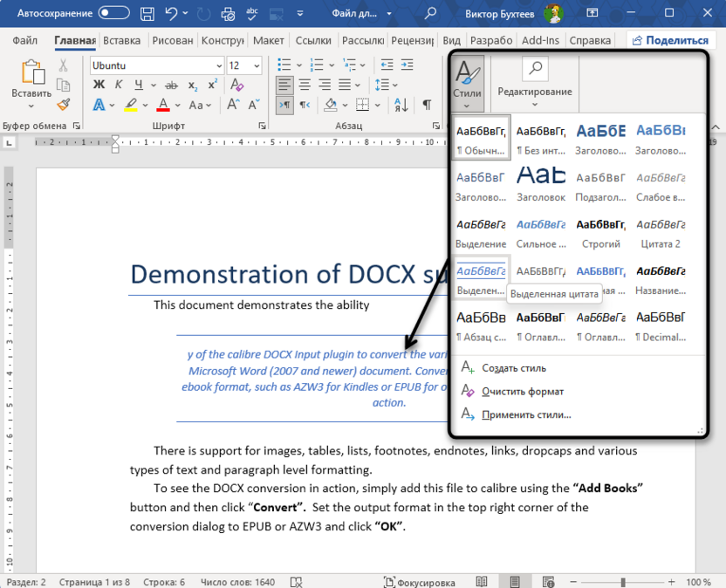
Task: Open the Ссылки ribbon tab
Action: (x=313, y=40)
